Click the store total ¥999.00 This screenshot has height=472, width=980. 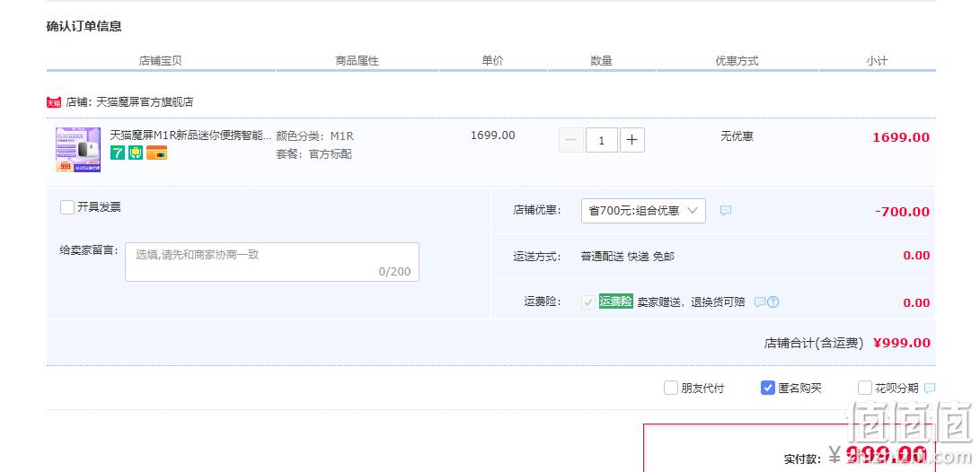(902, 343)
